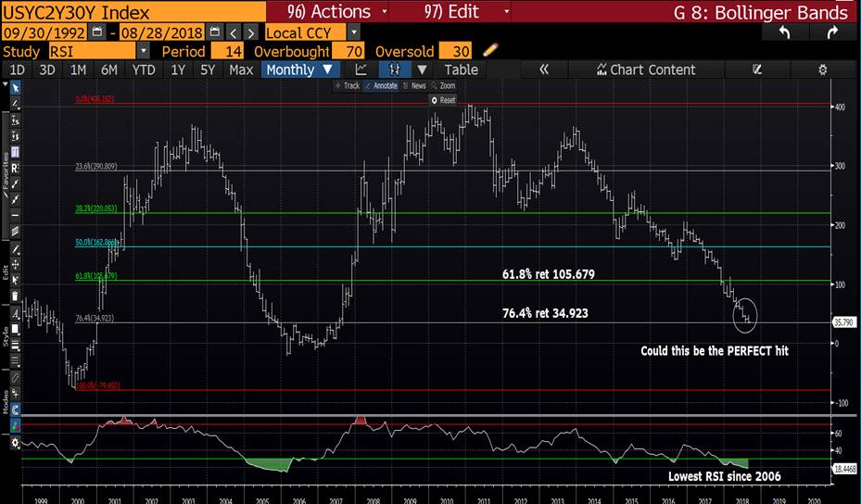Select the R regression annotation tool
The image size is (861, 504).
click(16, 168)
